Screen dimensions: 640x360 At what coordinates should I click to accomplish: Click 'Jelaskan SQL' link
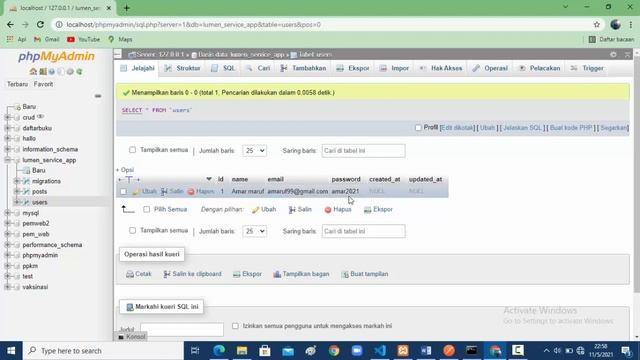(x=522, y=128)
